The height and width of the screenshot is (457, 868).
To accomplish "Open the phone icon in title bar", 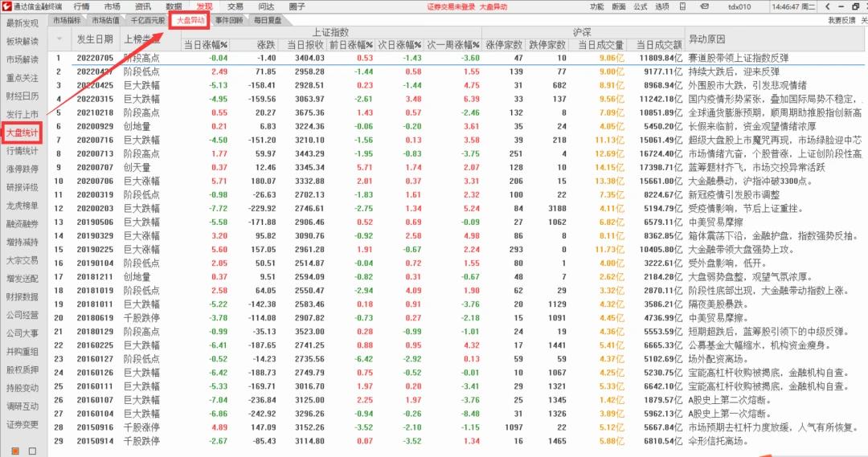I will [682, 6].
